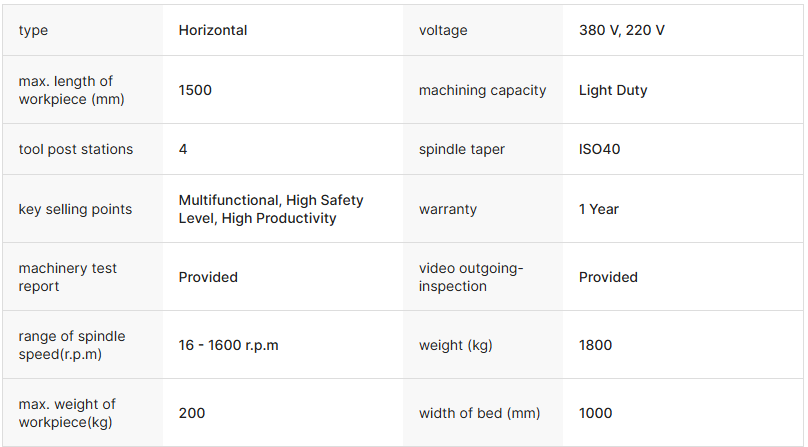The image size is (808, 447).
Task: Select the '1800' weight value
Action: click(596, 345)
